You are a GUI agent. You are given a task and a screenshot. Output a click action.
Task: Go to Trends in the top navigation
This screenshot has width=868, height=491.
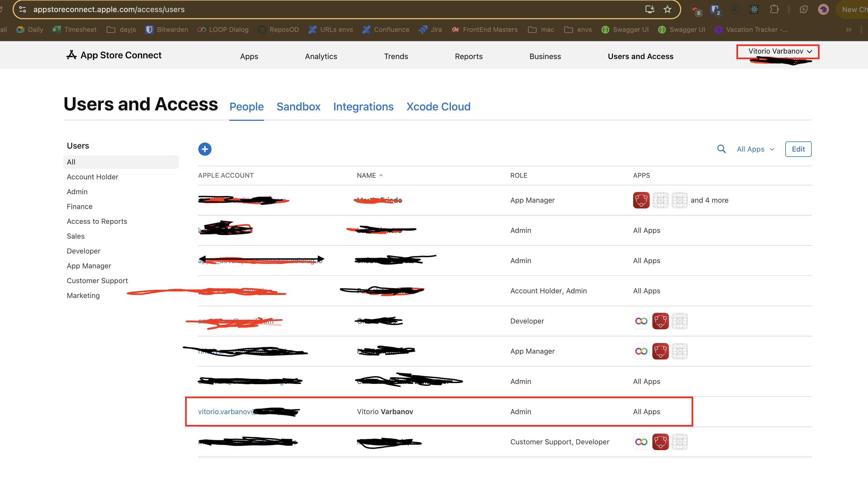[x=396, y=56]
